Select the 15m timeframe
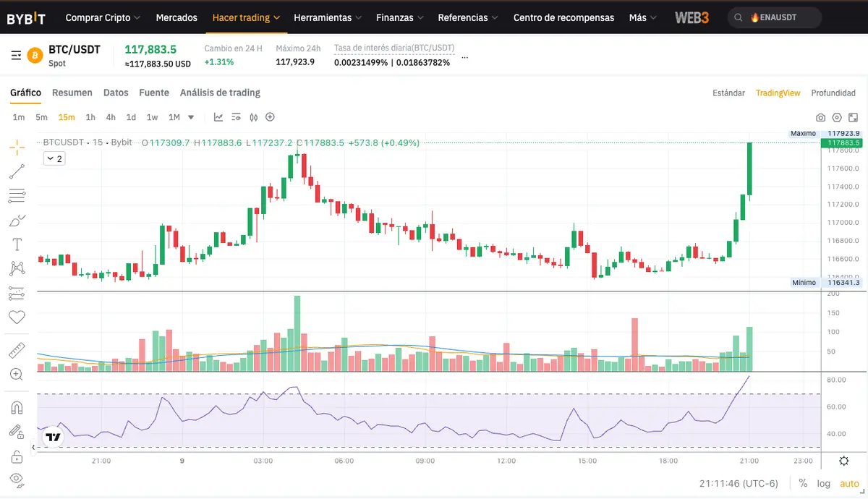This screenshot has width=868, height=499. click(67, 117)
